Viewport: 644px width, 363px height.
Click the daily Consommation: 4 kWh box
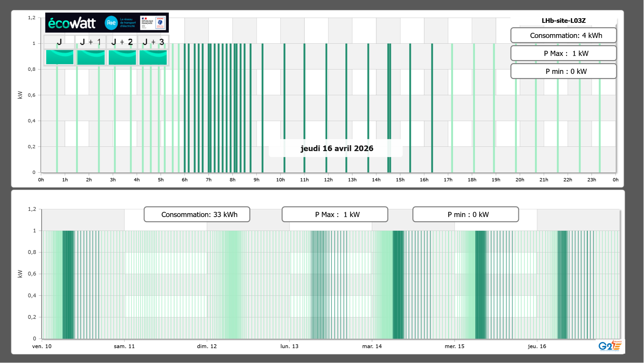[x=563, y=35]
